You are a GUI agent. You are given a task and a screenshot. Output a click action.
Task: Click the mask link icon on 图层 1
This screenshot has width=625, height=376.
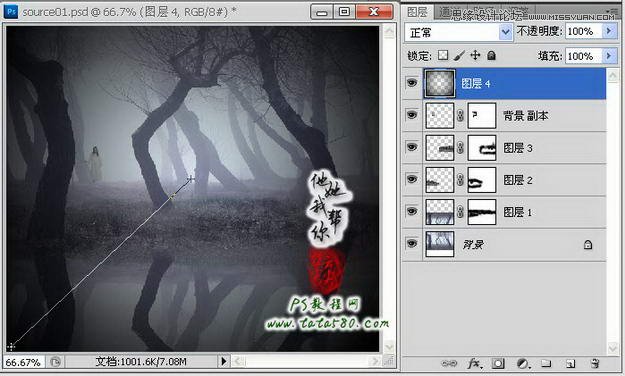(460, 212)
